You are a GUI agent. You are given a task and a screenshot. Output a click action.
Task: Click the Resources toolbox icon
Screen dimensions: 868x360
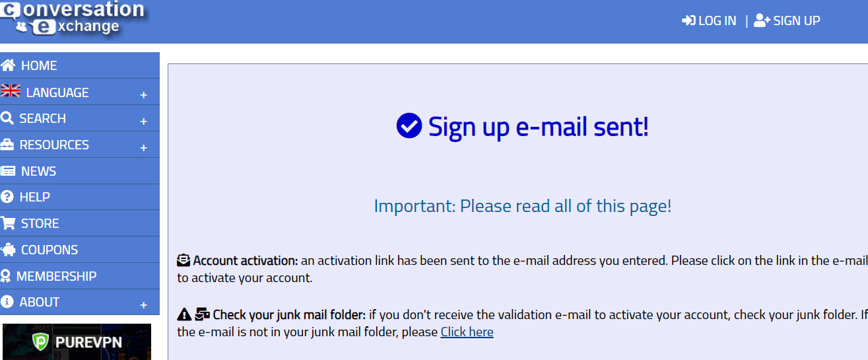pyautogui.click(x=7, y=145)
